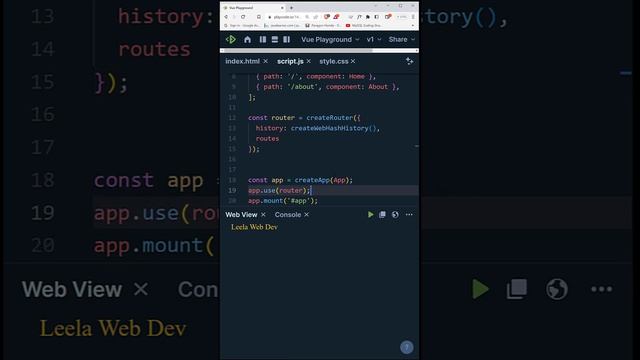Click the horizontal scrollbar under the Playcode toolbar
The image size is (640, 360).
point(297,51)
